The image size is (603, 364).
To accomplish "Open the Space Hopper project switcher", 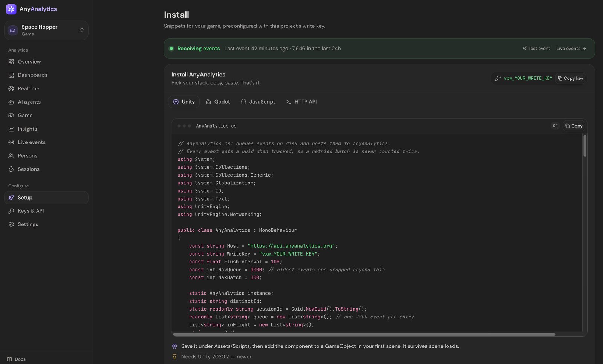I will (46, 30).
